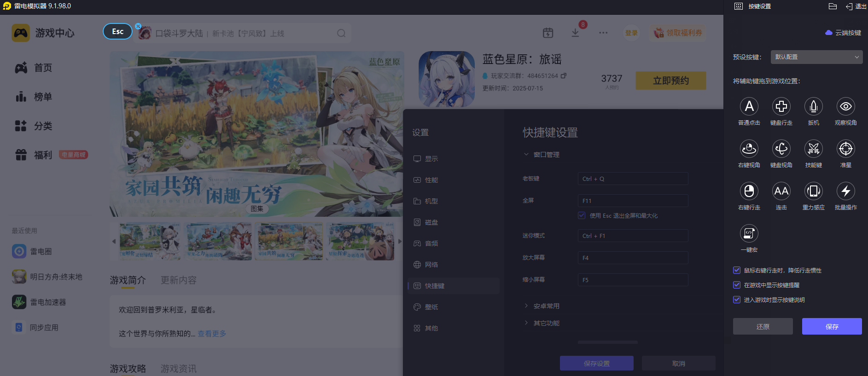868x376 pixels.
Task: Open 云端按键 cloud key configs
Action: click(x=843, y=33)
